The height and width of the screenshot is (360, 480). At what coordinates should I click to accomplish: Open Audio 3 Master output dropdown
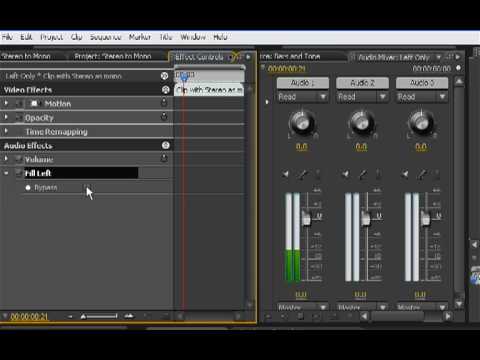(x=422, y=307)
